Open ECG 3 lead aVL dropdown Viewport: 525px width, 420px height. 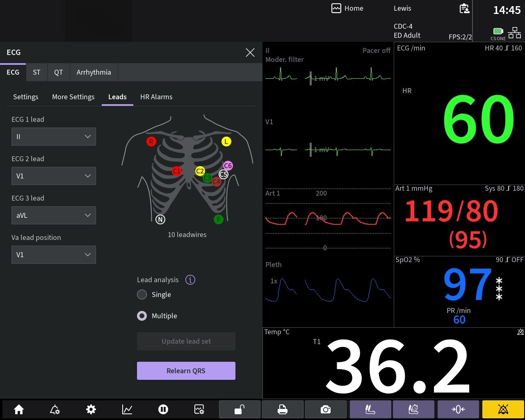click(54, 215)
